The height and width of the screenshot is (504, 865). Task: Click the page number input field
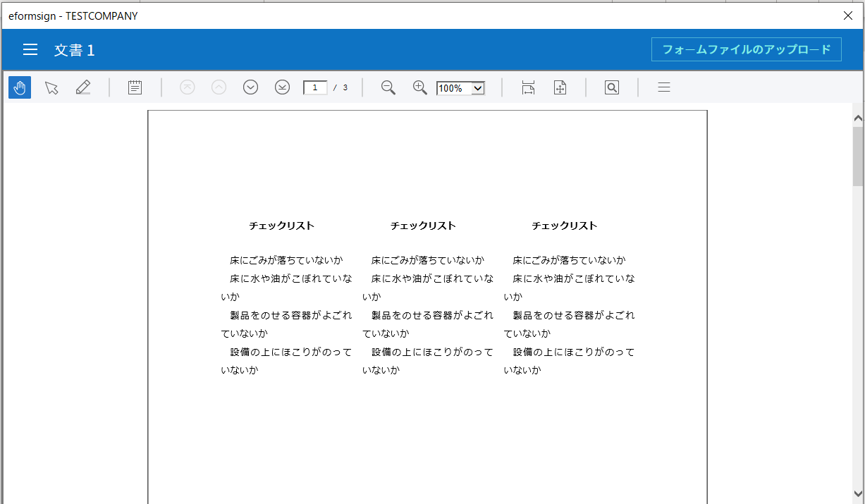point(315,87)
